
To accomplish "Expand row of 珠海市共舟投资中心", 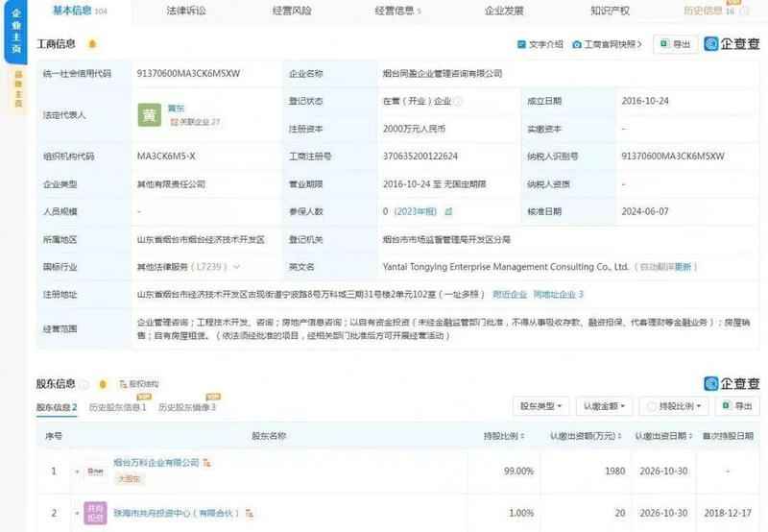I will pyautogui.click(x=77, y=514).
